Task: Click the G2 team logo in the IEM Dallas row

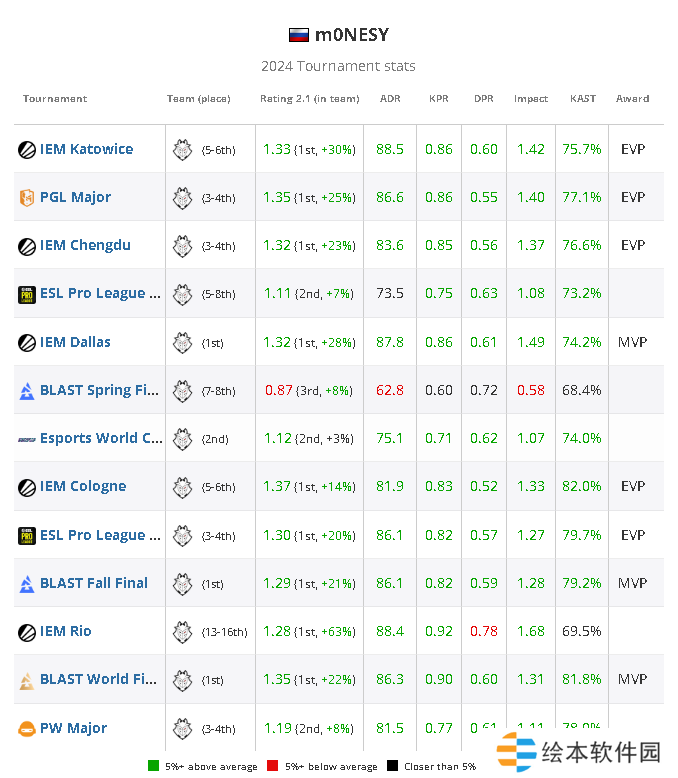Action: [182, 342]
